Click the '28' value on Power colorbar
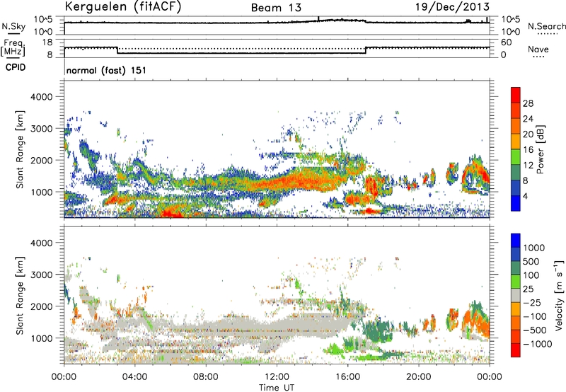 click(528, 103)
